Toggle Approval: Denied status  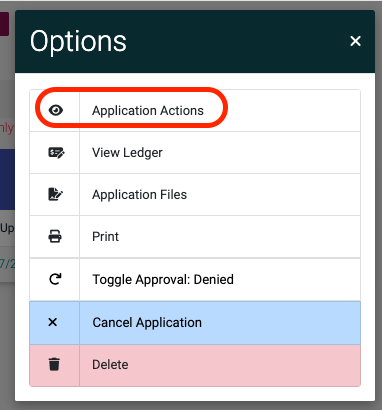(x=195, y=279)
